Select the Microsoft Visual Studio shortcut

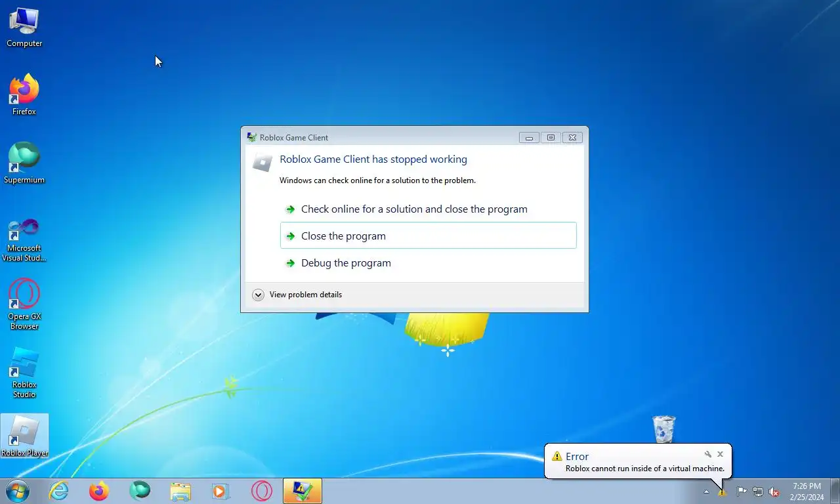pos(24,240)
